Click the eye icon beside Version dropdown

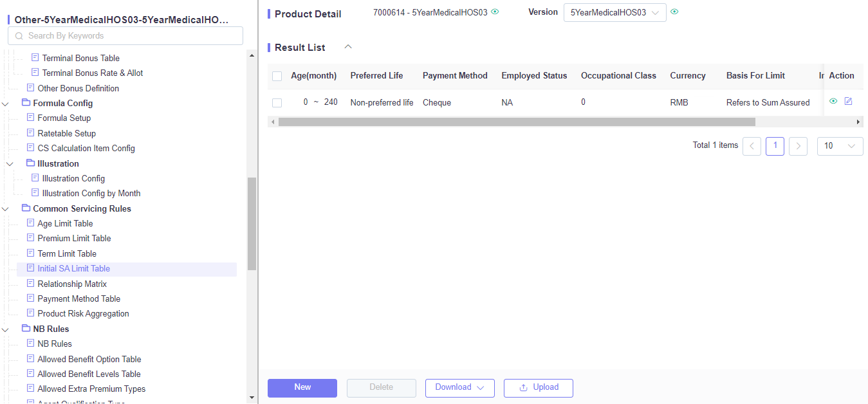[x=674, y=12]
